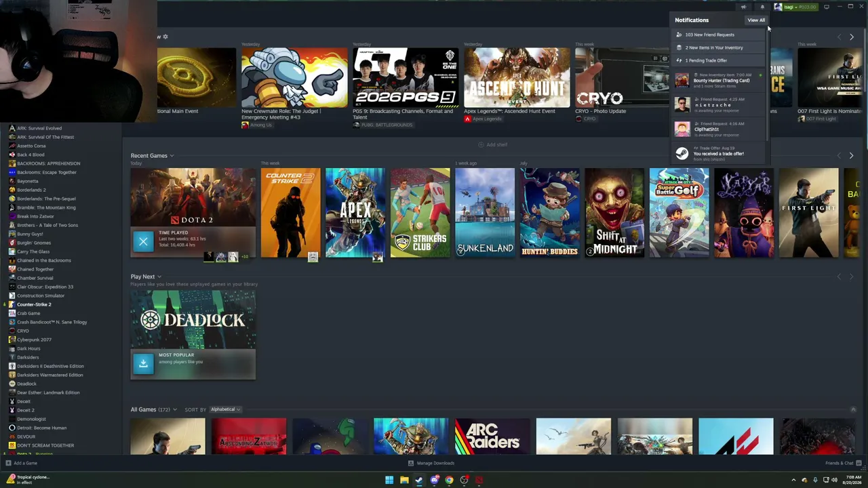Expand the Play Next shelf dropdown

pyautogui.click(x=159, y=277)
